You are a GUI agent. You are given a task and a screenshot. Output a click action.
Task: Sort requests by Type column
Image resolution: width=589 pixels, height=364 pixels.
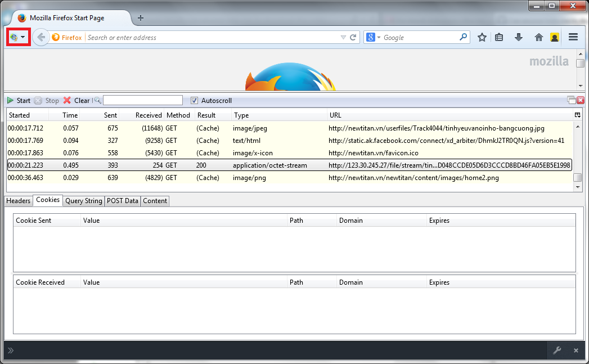[279, 115]
